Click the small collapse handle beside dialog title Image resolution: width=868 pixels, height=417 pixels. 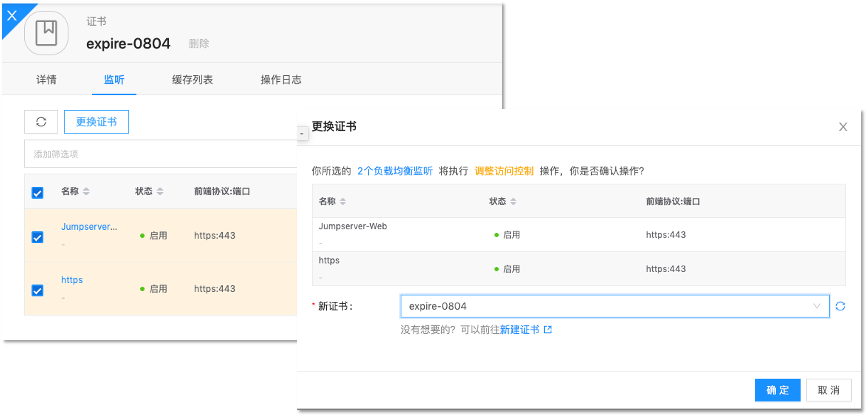[x=302, y=131]
